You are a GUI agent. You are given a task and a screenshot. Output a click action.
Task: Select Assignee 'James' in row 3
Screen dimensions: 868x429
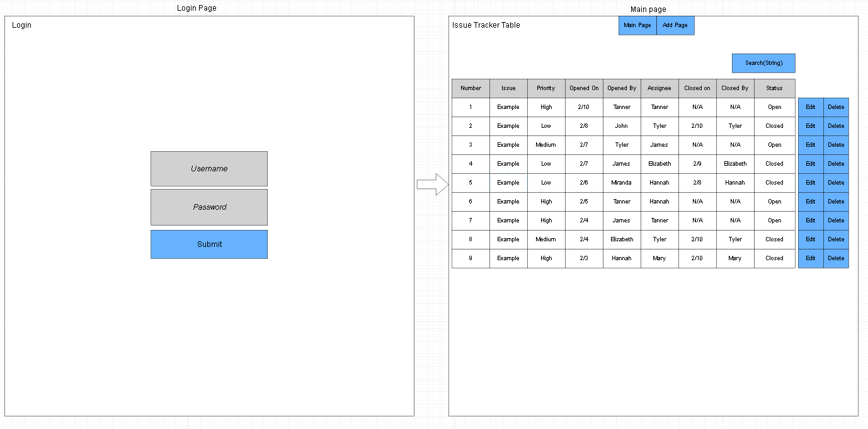coord(660,145)
